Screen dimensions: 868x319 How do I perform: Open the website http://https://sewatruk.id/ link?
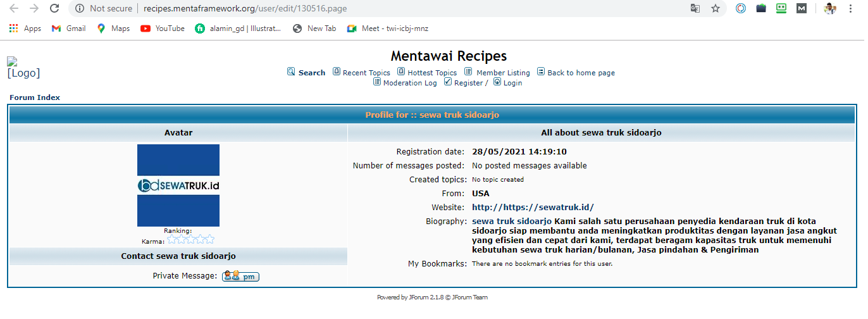coord(533,207)
